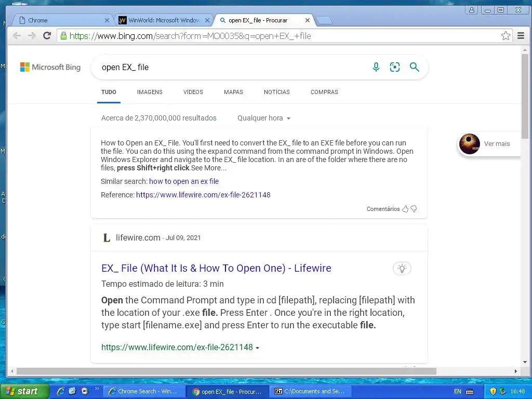Close the first Chrome tab

[107, 20]
